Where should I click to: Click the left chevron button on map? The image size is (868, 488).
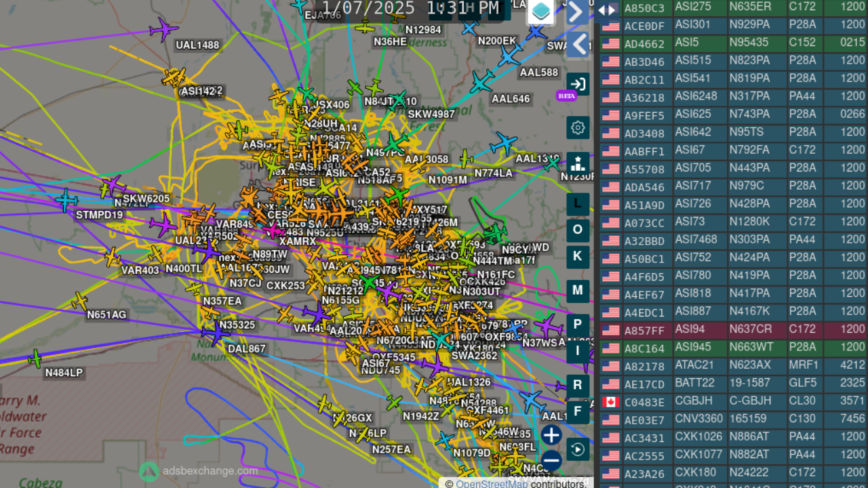pyautogui.click(x=577, y=45)
